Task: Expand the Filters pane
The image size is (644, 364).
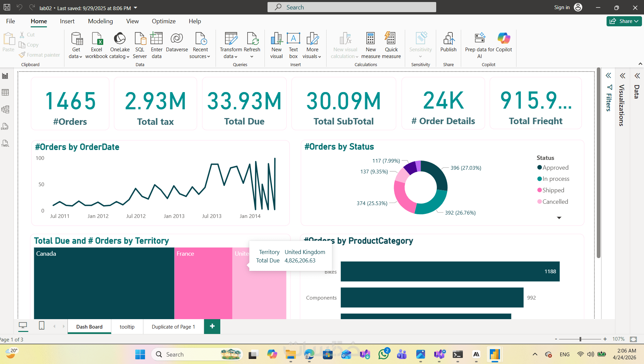Action: click(608, 76)
